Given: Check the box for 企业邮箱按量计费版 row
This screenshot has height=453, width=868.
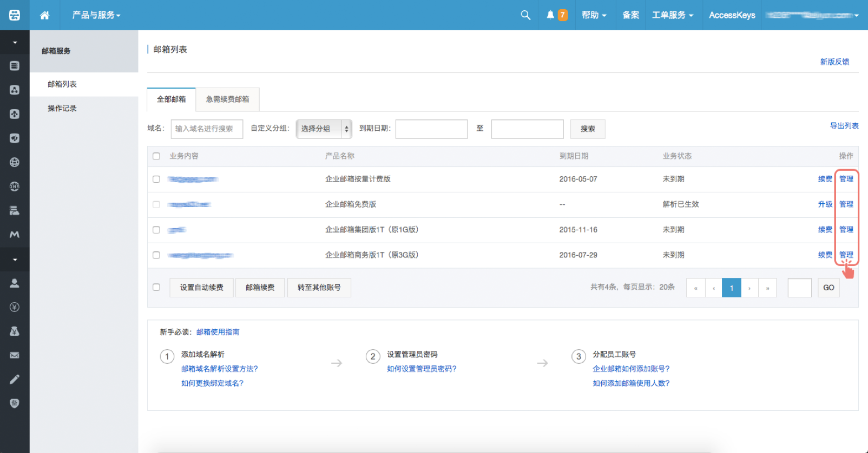Looking at the screenshot, I should tap(156, 179).
